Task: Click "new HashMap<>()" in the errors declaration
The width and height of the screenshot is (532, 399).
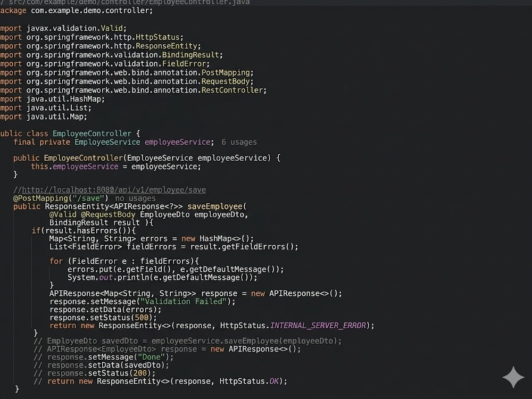Action: [216, 238]
